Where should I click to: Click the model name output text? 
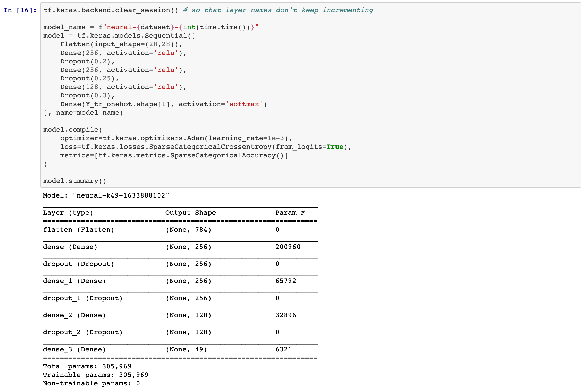click(106, 195)
